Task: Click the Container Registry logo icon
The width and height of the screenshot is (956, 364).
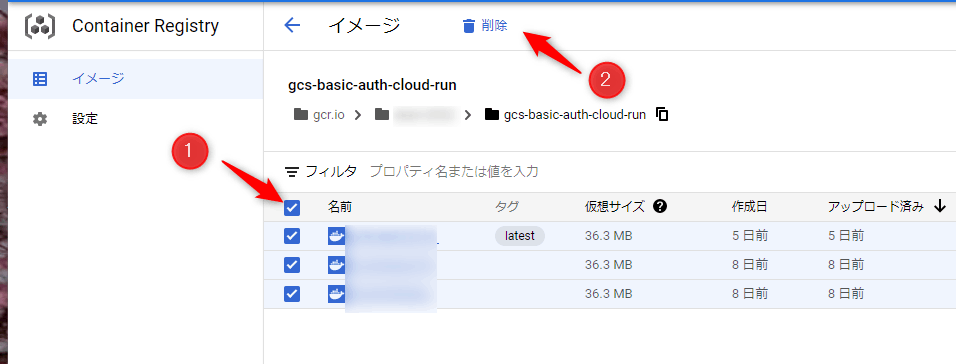Action: click(40, 26)
